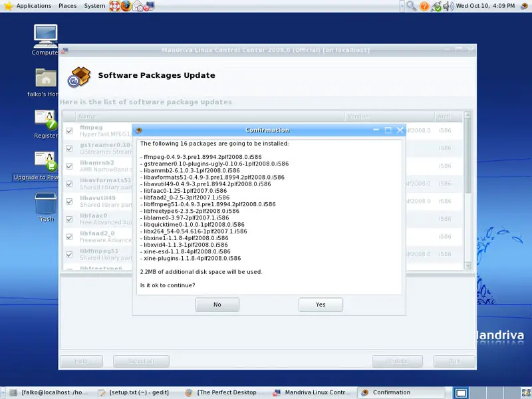Sort package list by Name column header

[x=210, y=117]
